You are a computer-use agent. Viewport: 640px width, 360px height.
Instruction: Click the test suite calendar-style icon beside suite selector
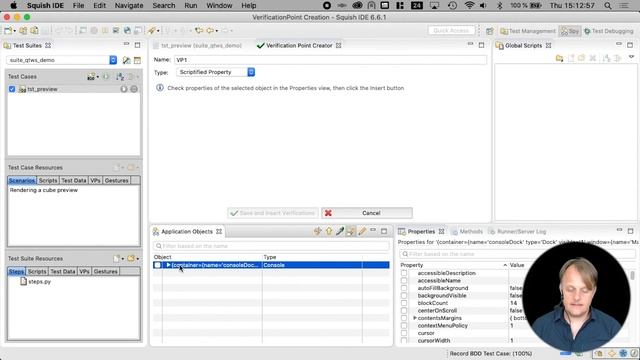137,60
